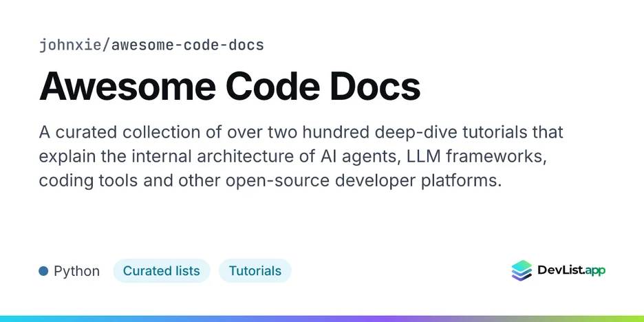Open the johnxie/awesome-code-docs repository path
The height and width of the screenshot is (322, 644).
coord(151,45)
